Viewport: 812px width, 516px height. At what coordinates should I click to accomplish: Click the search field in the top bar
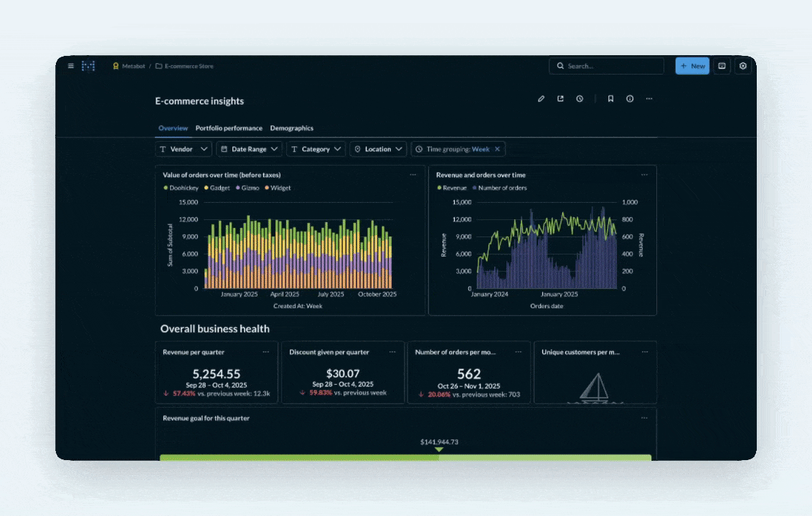[606, 65]
